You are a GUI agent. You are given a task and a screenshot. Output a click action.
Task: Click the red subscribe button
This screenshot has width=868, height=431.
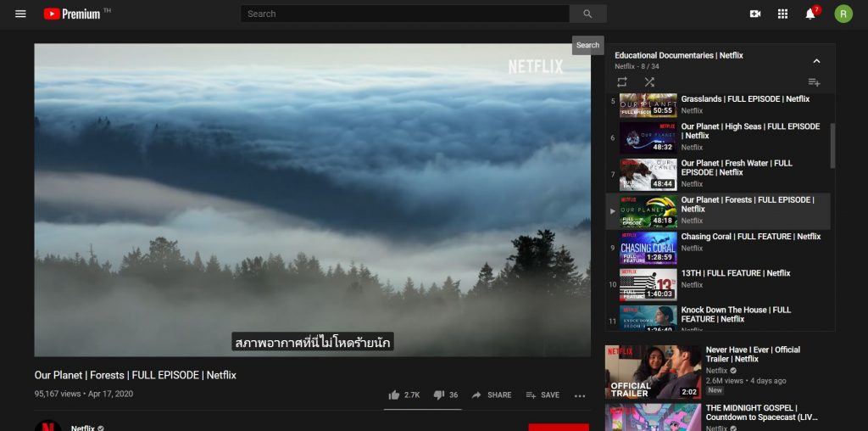(559, 427)
